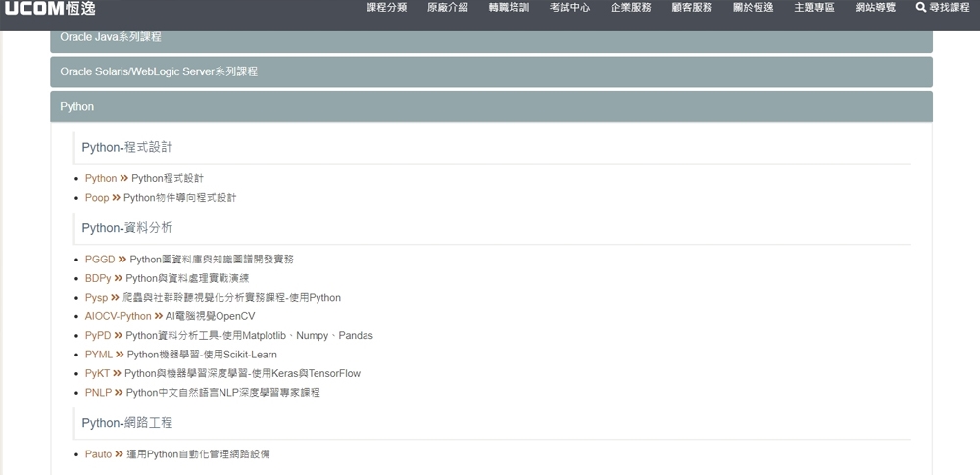Click the search magnifier icon
The height and width of the screenshot is (475, 980).
point(920,8)
